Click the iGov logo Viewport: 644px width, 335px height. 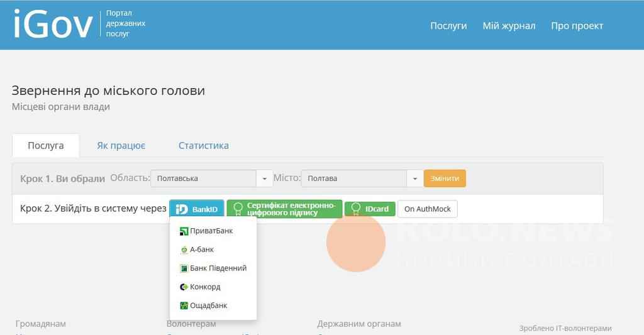coord(53,25)
